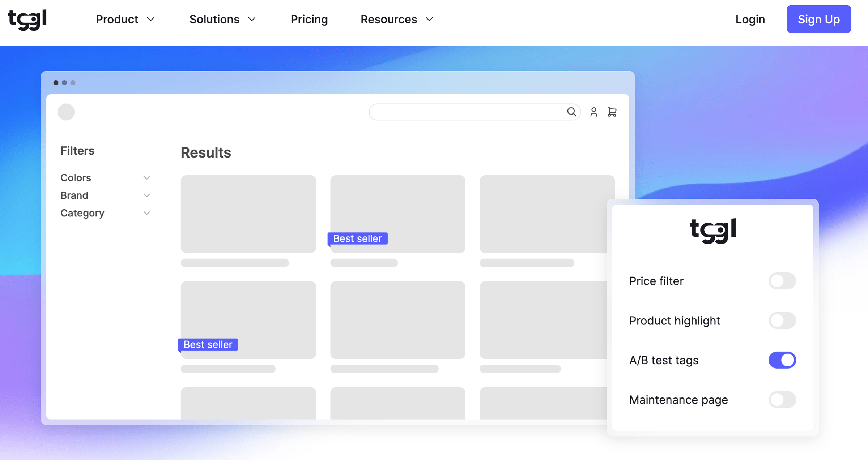Screen dimensions: 868x460
Task: Open the Resources dropdown menu
Action: (397, 20)
